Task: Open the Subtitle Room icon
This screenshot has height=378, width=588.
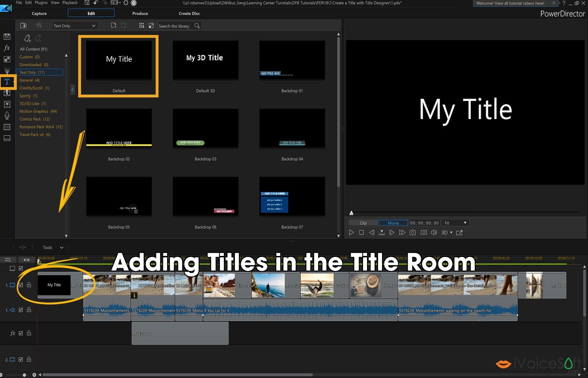Action: pyautogui.click(x=7, y=138)
